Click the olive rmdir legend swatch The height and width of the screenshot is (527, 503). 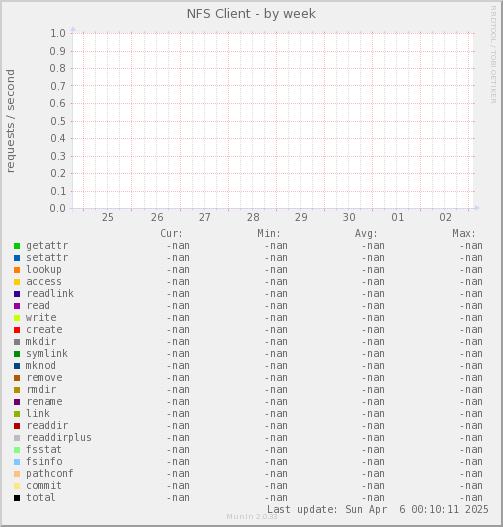(17, 390)
